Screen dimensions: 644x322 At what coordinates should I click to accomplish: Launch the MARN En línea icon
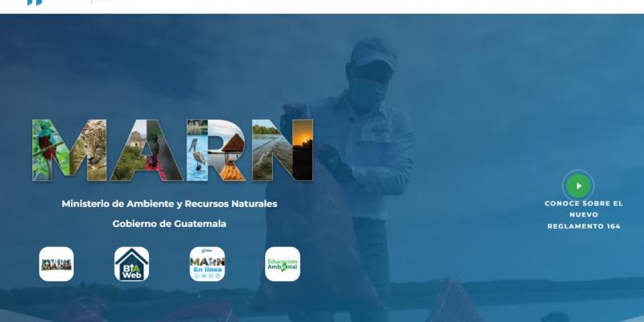pyautogui.click(x=207, y=264)
